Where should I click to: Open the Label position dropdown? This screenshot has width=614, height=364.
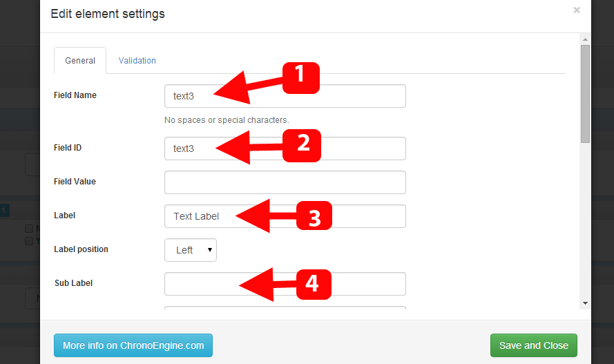click(191, 250)
